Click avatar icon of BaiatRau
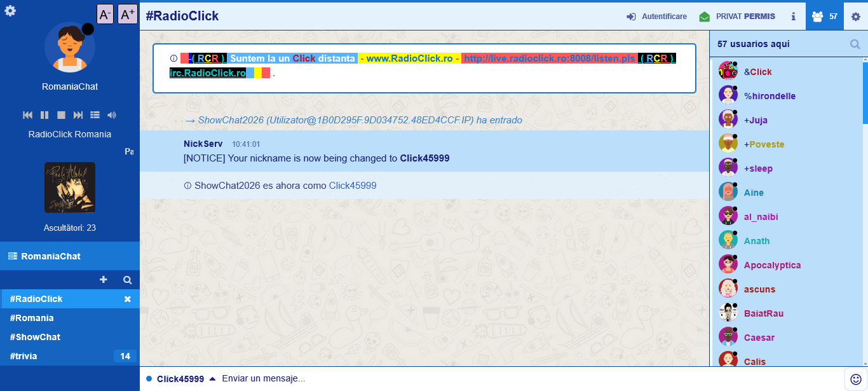Viewport: 868px width, 391px height. (728, 313)
